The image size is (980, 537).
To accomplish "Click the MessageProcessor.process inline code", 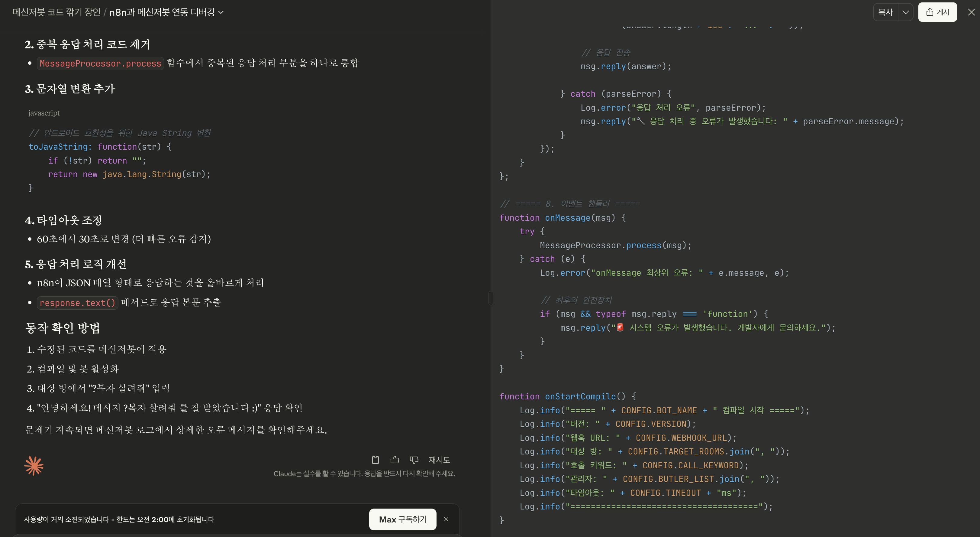I will (x=100, y=63).
